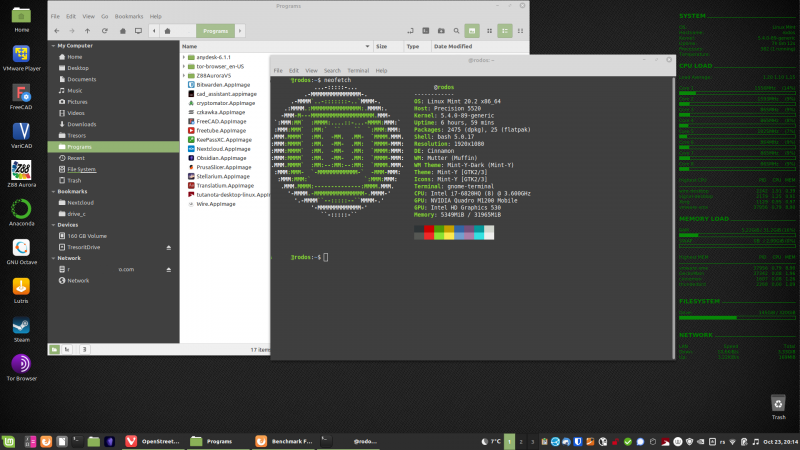Collapse the Network sidebar section
Image resolution: width=800 pixels, height=450 pixels.
tap(53, 258)
